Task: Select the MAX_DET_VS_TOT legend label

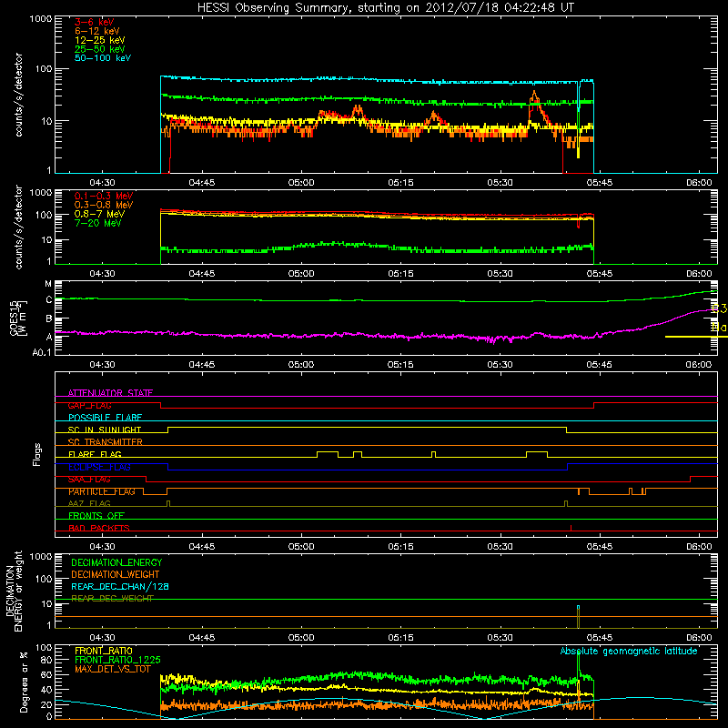Action: (x=112, y=669)
